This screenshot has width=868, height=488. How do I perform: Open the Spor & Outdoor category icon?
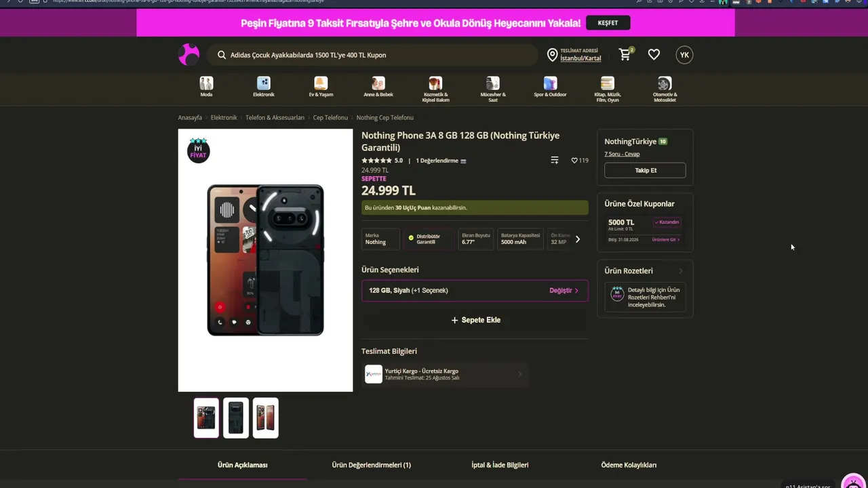[550, 83]
